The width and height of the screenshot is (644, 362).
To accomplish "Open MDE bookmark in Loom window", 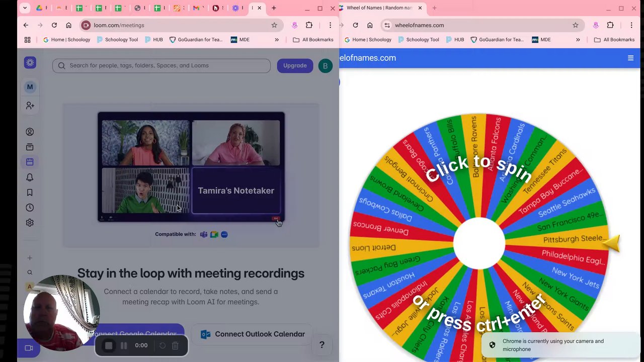I will click(240, 40).
